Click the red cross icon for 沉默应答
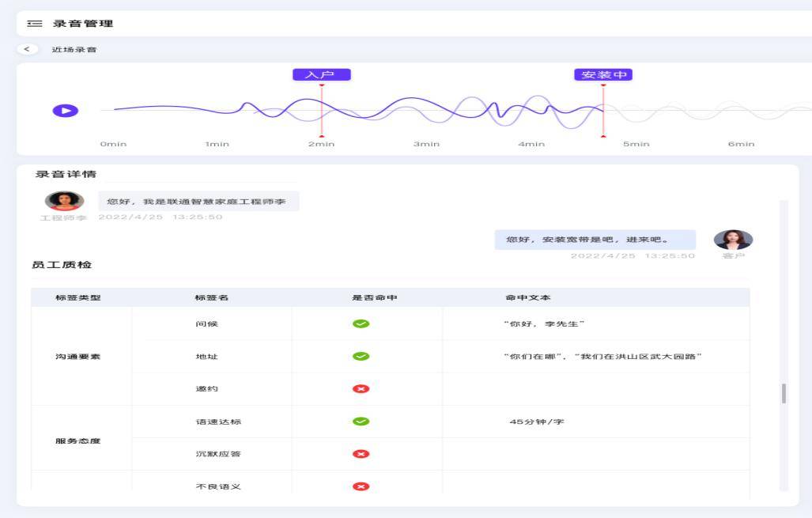The height and width of the screenshot is (518, 812). [361, 454]
